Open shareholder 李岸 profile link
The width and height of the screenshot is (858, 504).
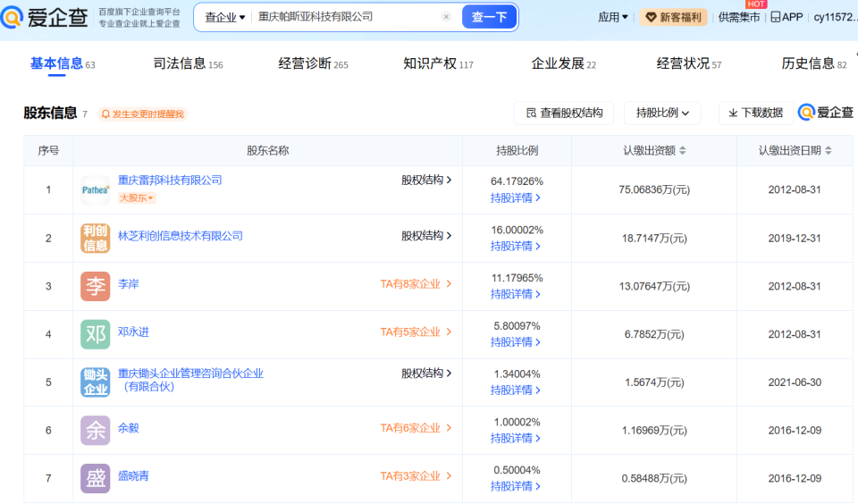click(x=128, y=284)
